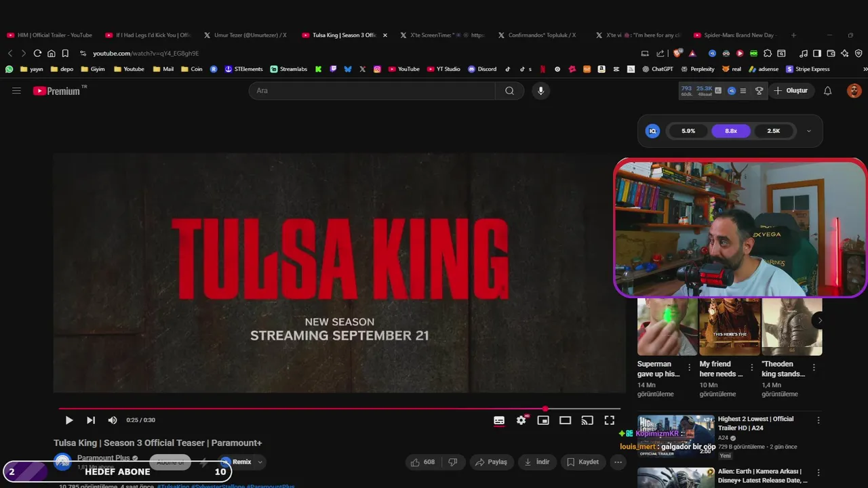Image resolution: width=868 pixels, height=488 pixels.
Task: Skip to next video in player
Action: click(x=91, y=420)
